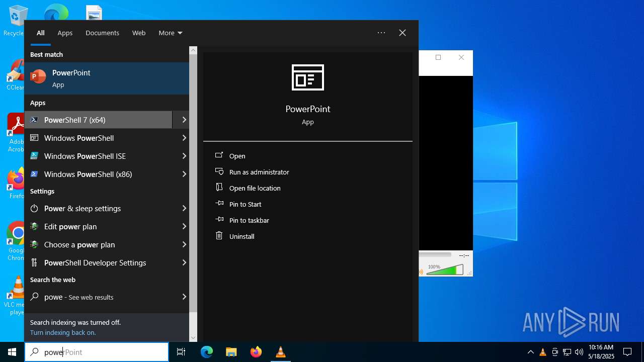644x362 pixels.
Task: Click the taskbar clock and date
Action: (601, 352)
